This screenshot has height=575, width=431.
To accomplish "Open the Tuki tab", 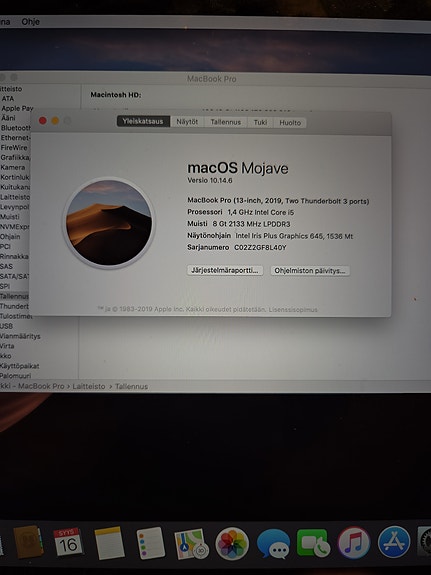I will coord(260,122).
